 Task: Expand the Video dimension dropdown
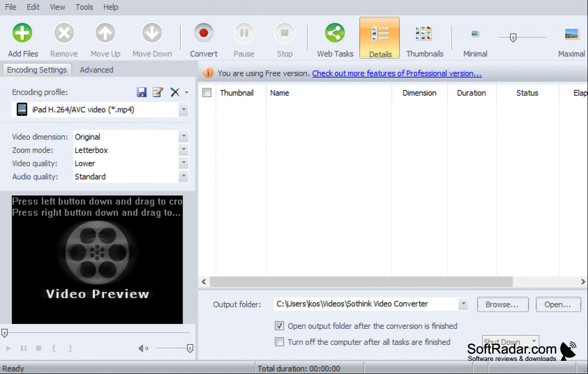[183, 137]
